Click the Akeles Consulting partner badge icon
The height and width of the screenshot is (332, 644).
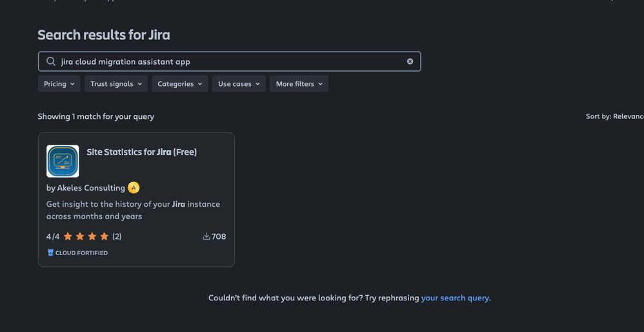pyautogui.click(x=134, y=188)
